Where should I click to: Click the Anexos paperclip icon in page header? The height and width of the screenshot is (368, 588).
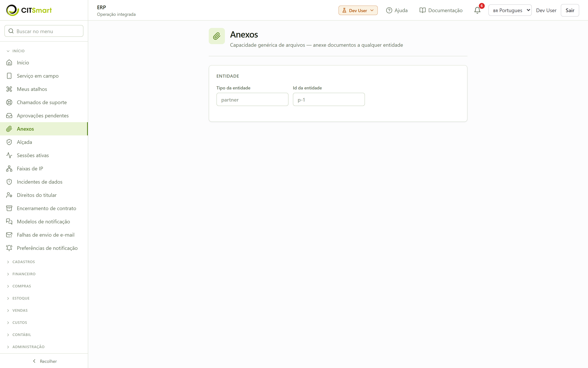point(217,36)
